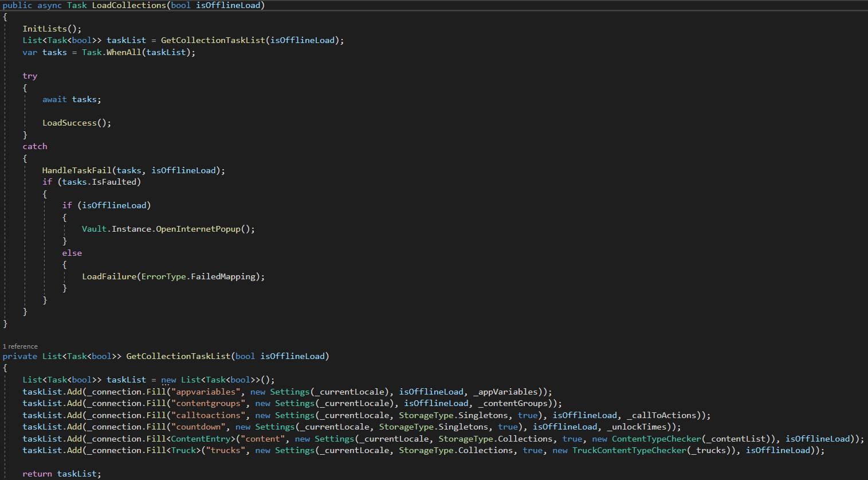Click the HandleTaskFail method call
Image resolution: width=868 pixels, height=480 pixels.
tap(77, 170)
